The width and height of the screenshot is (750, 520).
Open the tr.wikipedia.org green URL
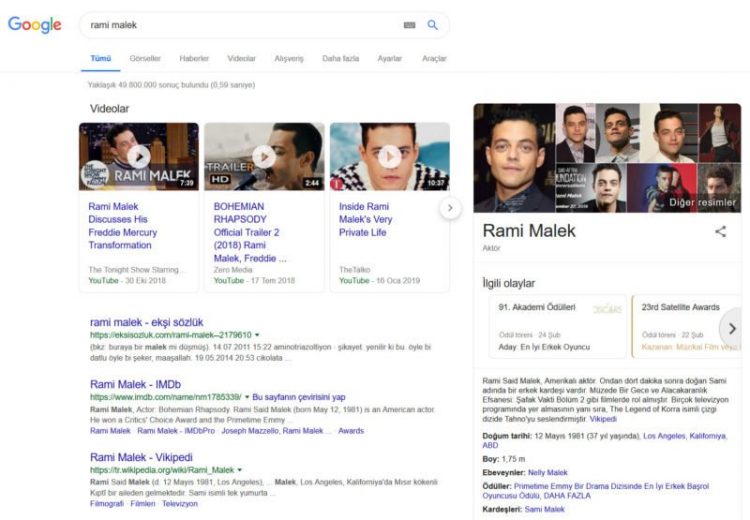[x=162, y=470]
